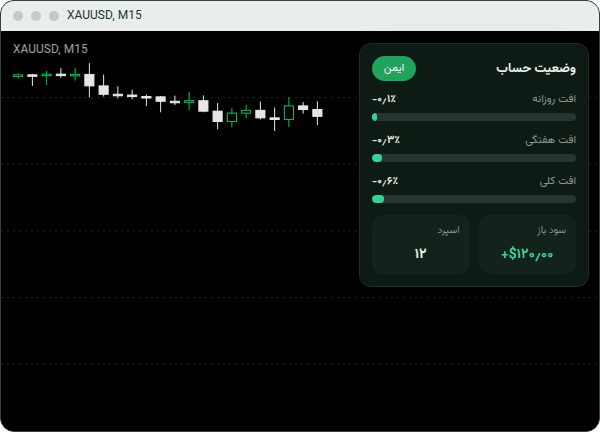Click the افت کلی progress bar
This screenshot has height=432, width=600.
[474, 199]
